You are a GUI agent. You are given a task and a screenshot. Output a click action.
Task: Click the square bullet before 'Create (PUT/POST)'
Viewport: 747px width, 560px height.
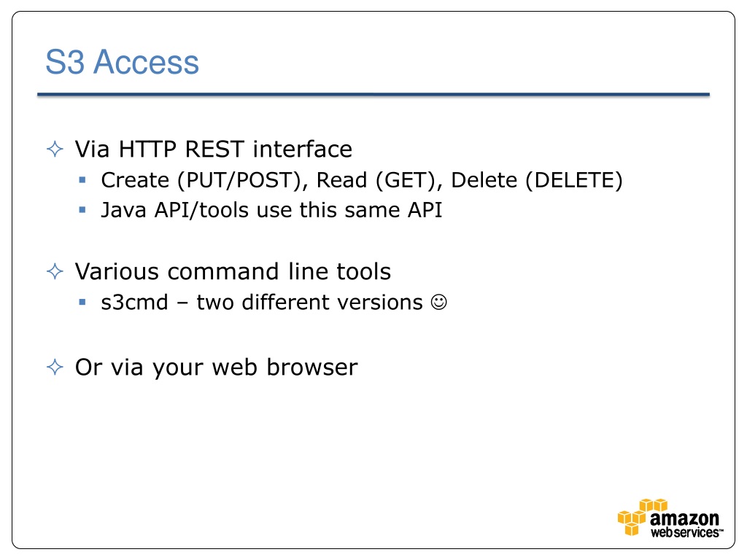(82, 180)
